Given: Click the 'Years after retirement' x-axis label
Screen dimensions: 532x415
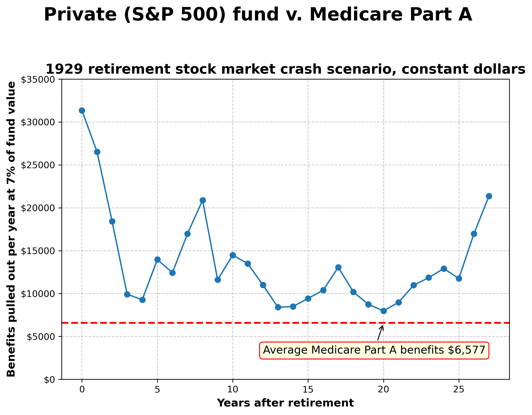Looking at the screenshot, I should coord(285,403).
